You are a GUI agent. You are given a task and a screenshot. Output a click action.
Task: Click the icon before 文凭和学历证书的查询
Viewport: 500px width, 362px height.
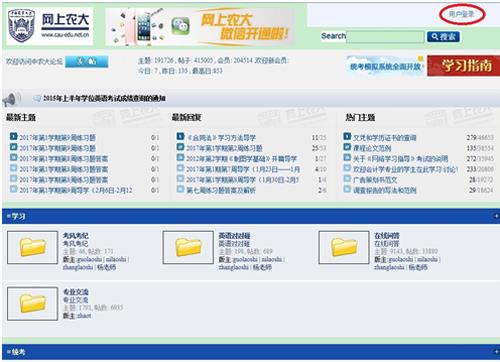click(347, 136)
